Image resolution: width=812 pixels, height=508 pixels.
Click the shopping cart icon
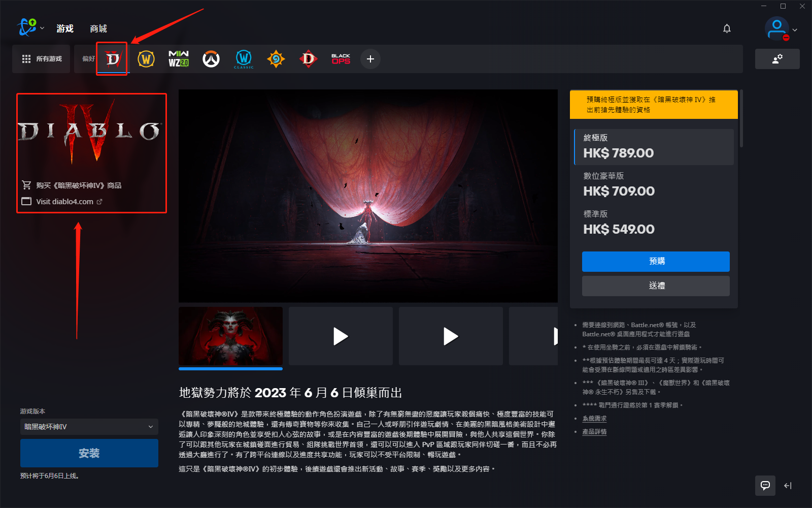click(x=26, y=185)
